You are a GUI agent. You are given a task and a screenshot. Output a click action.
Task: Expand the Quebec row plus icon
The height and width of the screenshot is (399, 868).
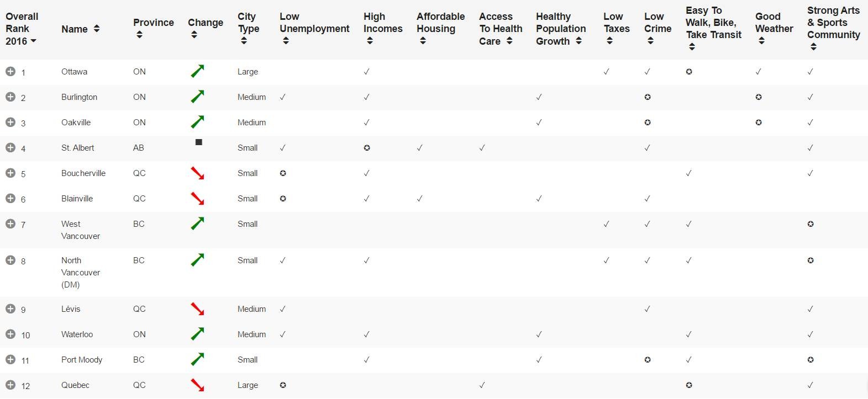pyautogui.click(x=10, y=385)
